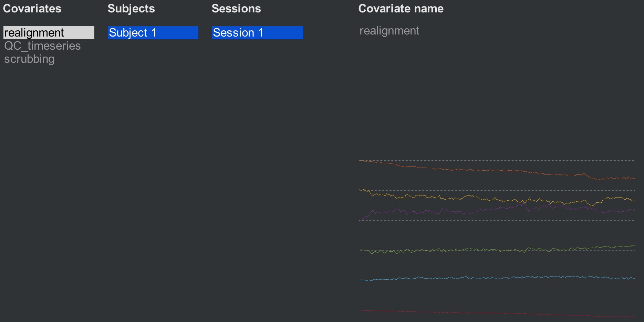Click the Sessions column header
The width and height of the screenshot is (644, 322).
coord(236,9)
